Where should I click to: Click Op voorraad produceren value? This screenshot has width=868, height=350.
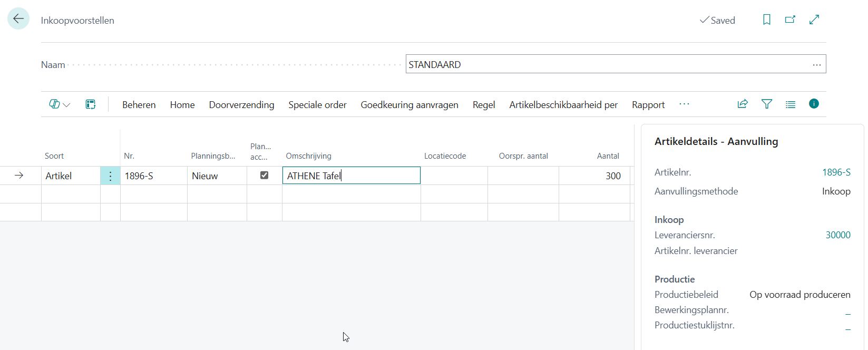point(800,295)
